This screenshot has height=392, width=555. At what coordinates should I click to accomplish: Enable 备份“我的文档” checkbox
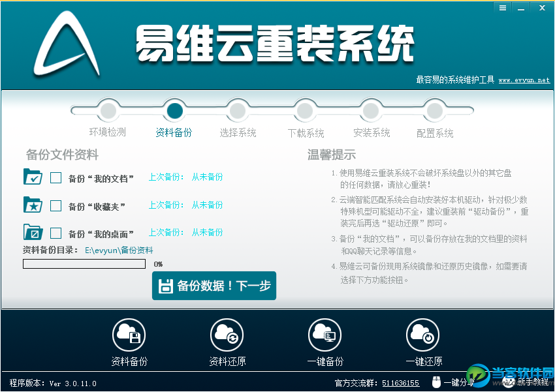(55, 178)
